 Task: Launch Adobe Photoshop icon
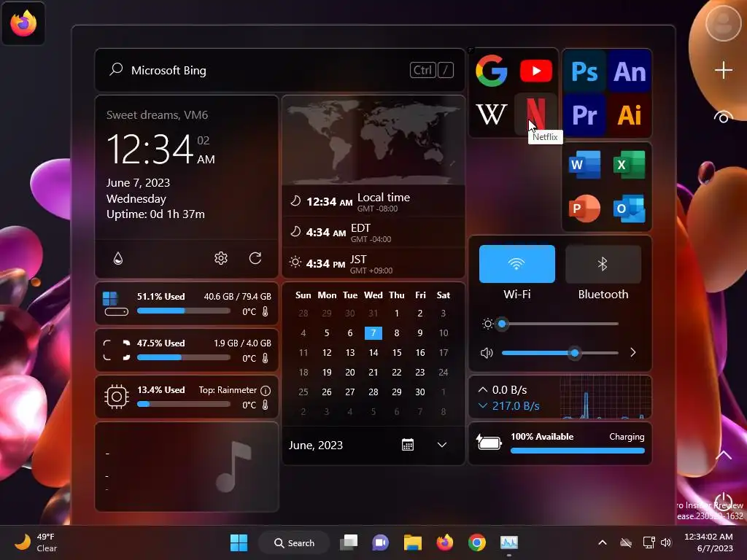584,71
